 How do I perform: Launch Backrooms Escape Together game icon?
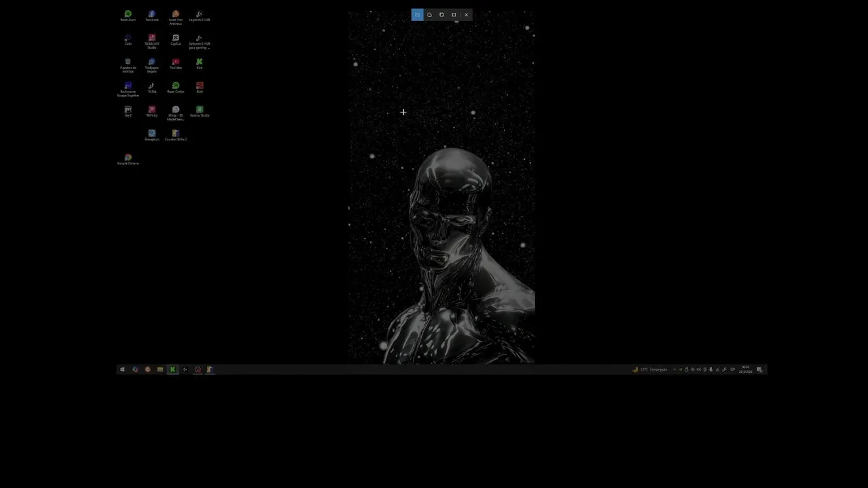click(128, 89)
